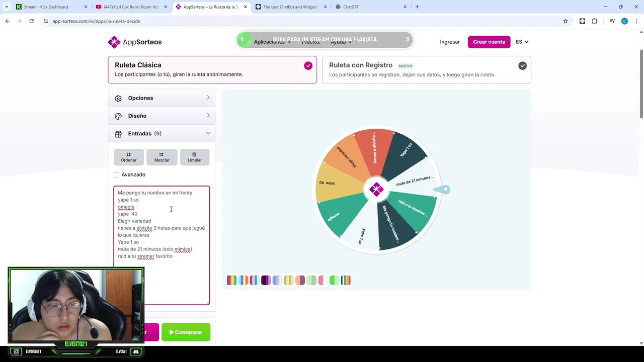Bookmark this page with the star icon
This screenshot has width=644, height=362.
[x=566, y=21]
